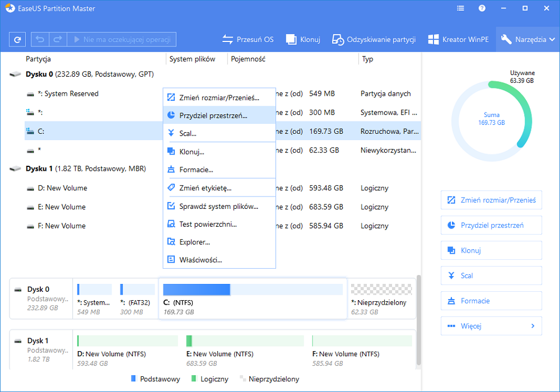This screenshot has height=392, width=560.
Task: Click the undo arrow button
Action: click(x=40, y=40)
